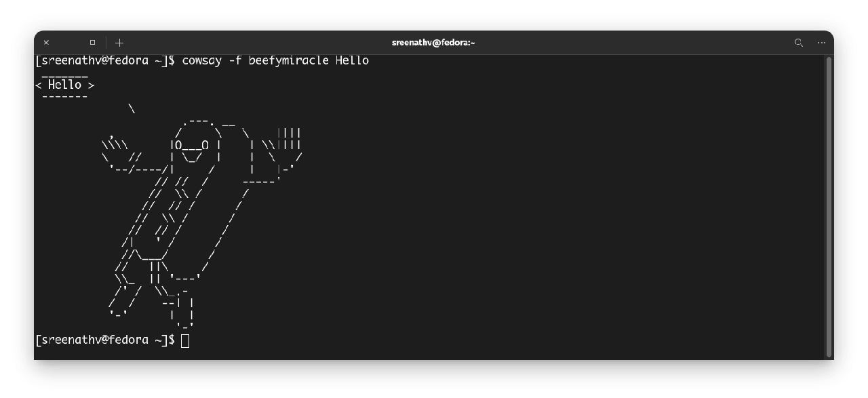Click the blinking cursor at the last prompt
The height and width of the screenshot is (398, 868).
coord(185,340)
